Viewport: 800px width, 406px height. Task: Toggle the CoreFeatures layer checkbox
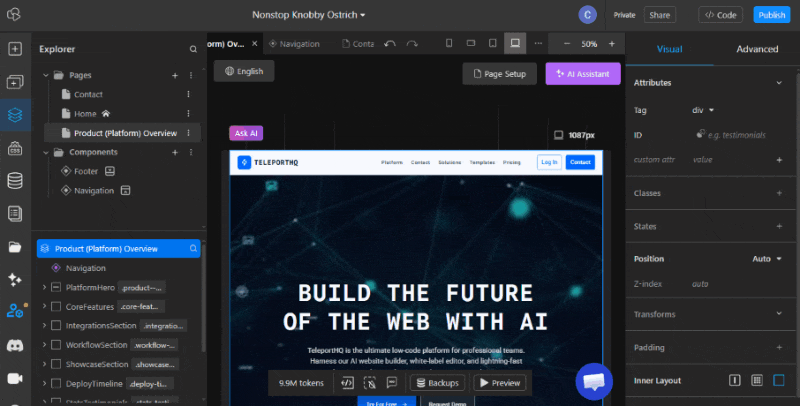point(56,307)
